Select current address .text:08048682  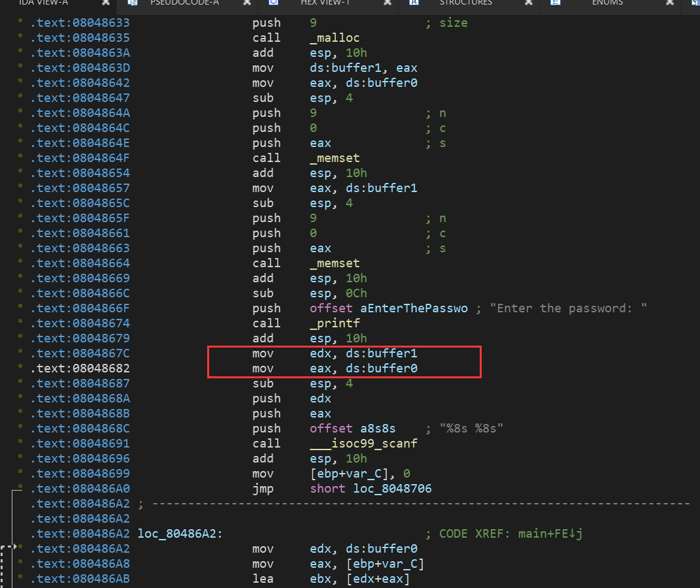pos(80,368)
